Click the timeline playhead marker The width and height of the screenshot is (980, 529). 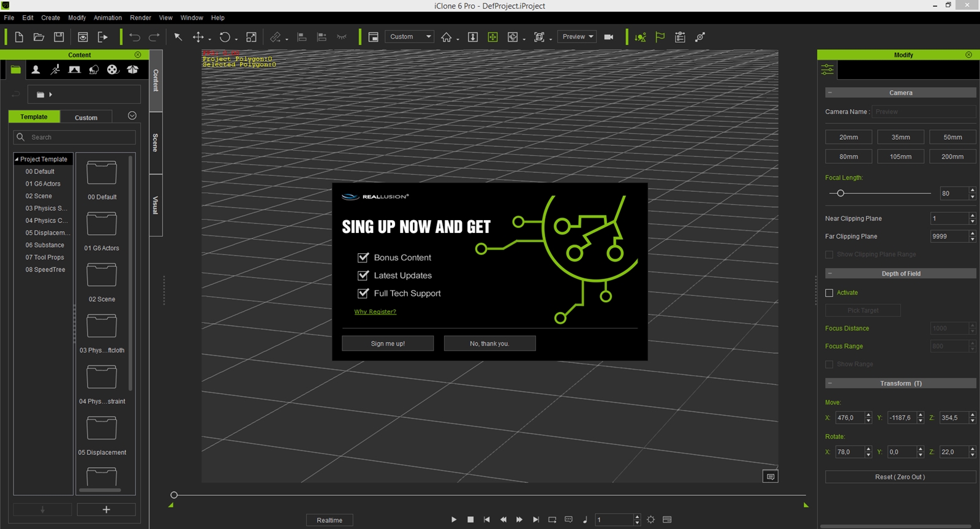[x=174, y=495]
